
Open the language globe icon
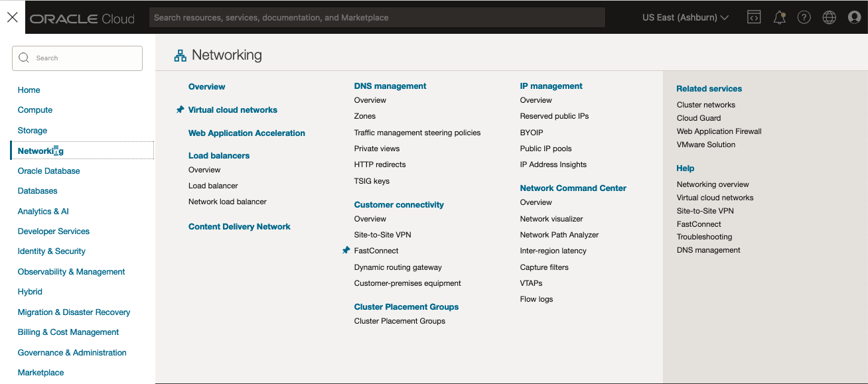(830, 18)
